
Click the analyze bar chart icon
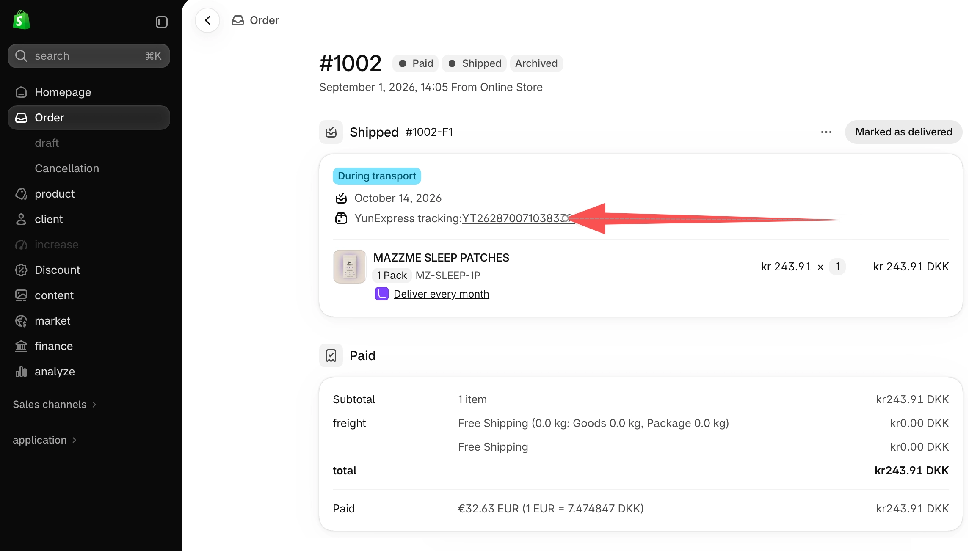click(21, 372)
